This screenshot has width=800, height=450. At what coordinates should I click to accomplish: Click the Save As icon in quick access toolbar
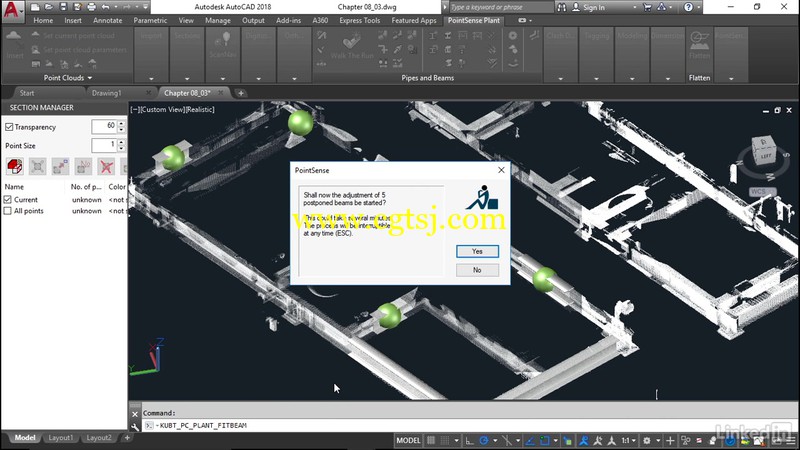(78, 7)
